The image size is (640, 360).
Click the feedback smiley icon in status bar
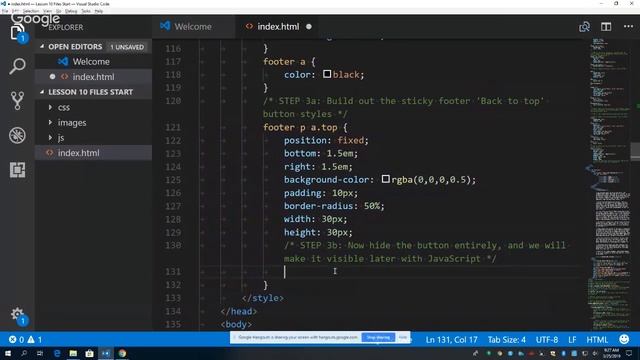pos(624,339)
